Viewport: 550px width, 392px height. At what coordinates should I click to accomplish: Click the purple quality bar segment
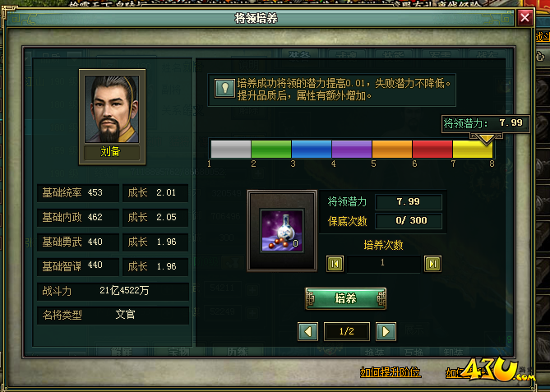click(352, 149)
